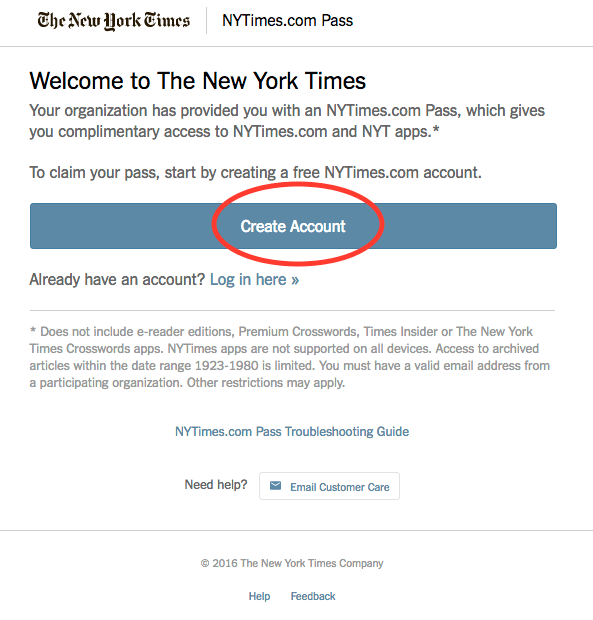The image size is (593, 620).
Task: Click the 'Welcome to The New York Times' heading
Action: (x=198, y=81)
